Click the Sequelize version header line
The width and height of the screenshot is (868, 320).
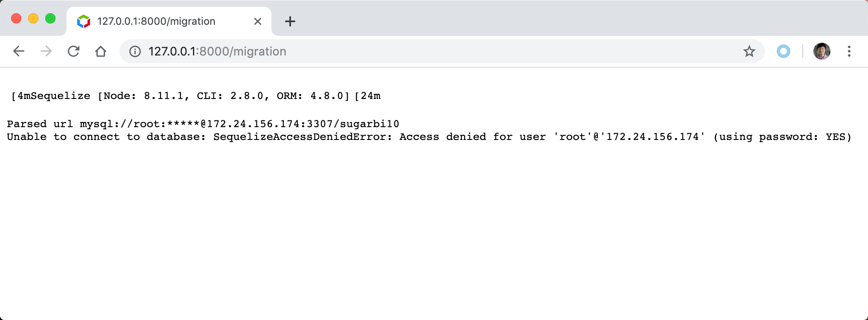(195, 96)
